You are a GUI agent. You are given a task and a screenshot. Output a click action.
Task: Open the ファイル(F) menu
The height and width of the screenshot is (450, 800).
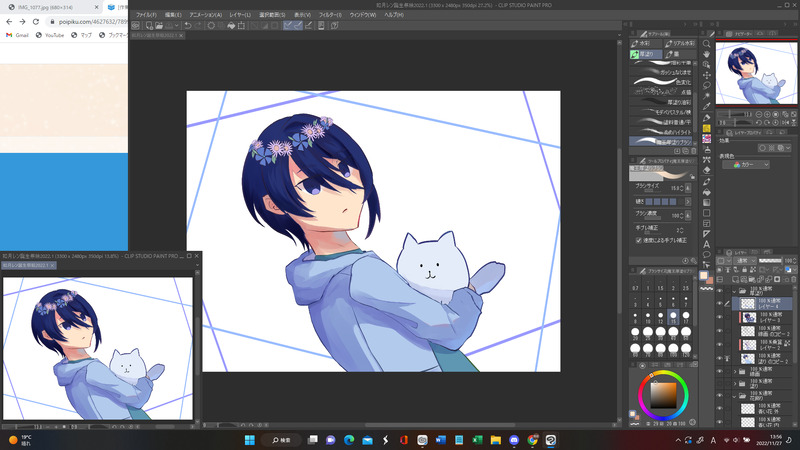pyautogui.click(x=146, y=15)
